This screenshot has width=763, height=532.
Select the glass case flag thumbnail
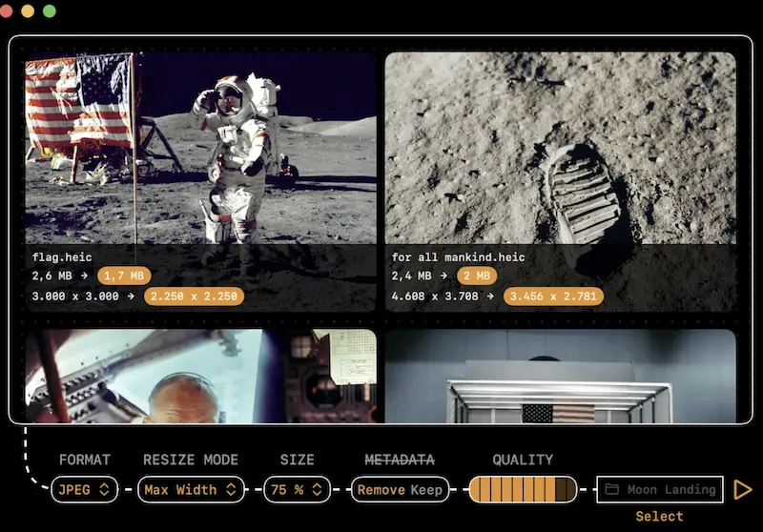pyautogui.click(x=560, y=376)
